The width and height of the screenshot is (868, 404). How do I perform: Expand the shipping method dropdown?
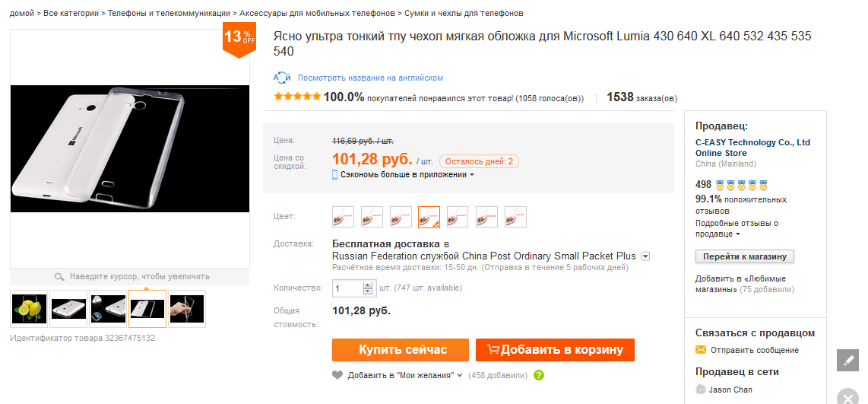point(645,256)
